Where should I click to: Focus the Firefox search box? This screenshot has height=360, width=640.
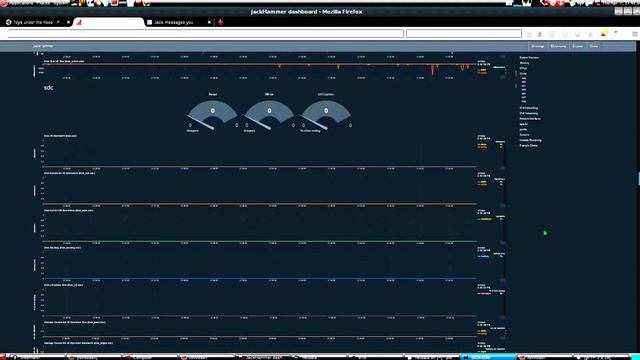pyautogui.click(x=464, y=34)
